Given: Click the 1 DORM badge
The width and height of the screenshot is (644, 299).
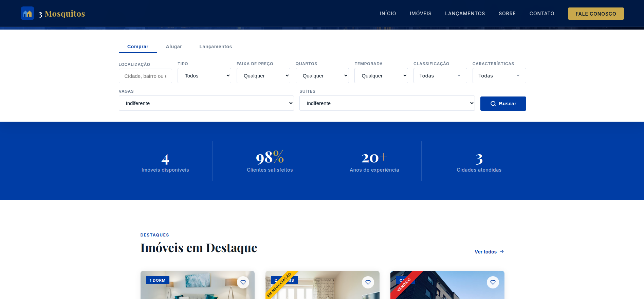Looking at the screenshot, I should pyautogui.click(x=158, y=280).
